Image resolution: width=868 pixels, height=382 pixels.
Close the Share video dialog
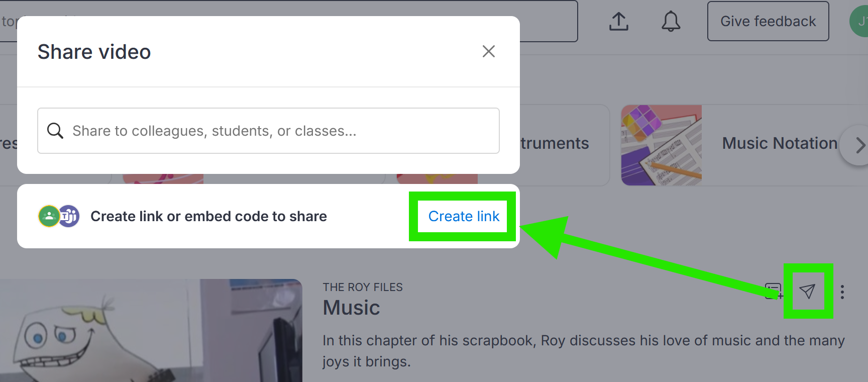point(488,51)
